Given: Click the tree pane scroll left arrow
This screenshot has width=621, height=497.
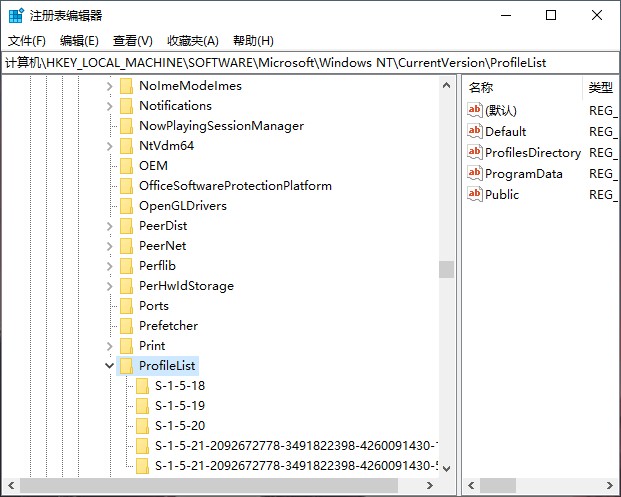Looking at the screenshot, I should (x=11, y=485).
